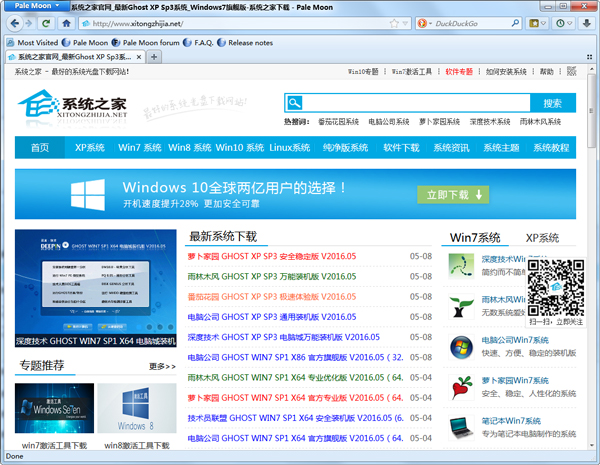Click the vertical scrollbar thumb
The height and width of the screenshot is (465, 600).
[592, 111]
